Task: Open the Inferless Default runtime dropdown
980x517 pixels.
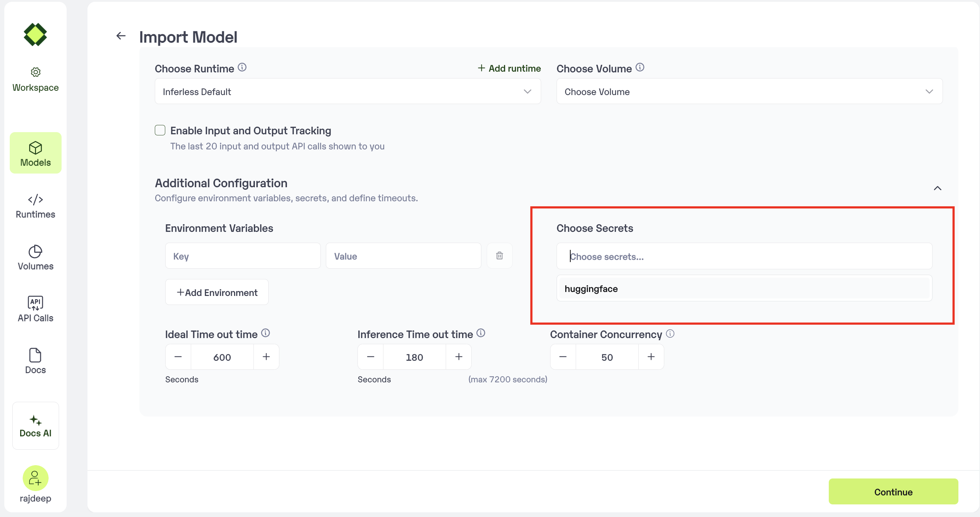Action: 347,91
